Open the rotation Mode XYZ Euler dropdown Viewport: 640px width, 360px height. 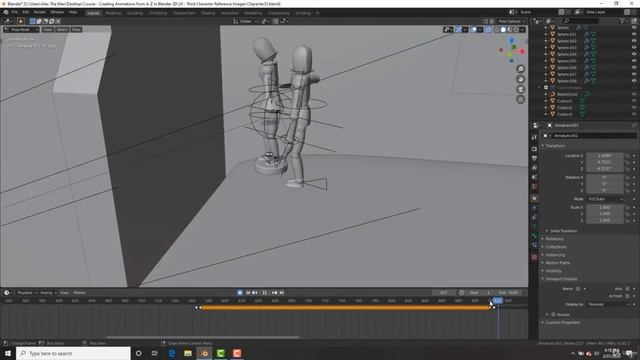pos(605,199)
